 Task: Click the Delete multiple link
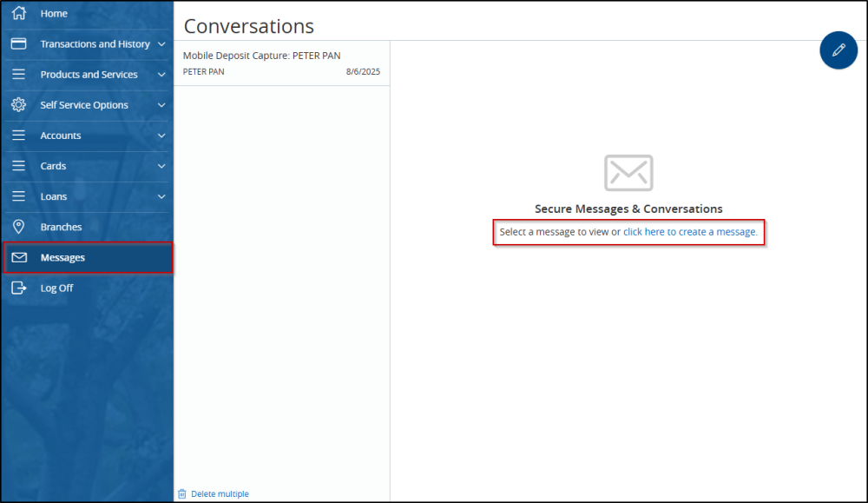click(x=219, y=493)
